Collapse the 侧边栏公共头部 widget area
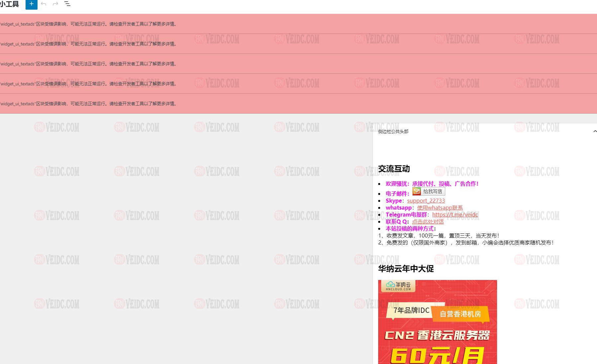597x364 pixels. (x=595, y=132)
